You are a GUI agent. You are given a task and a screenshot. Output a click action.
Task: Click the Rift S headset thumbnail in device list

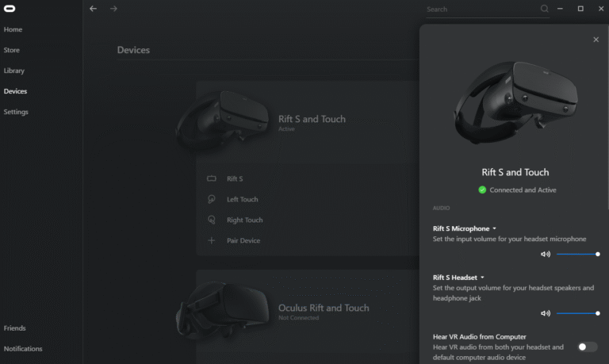point(223,121)
